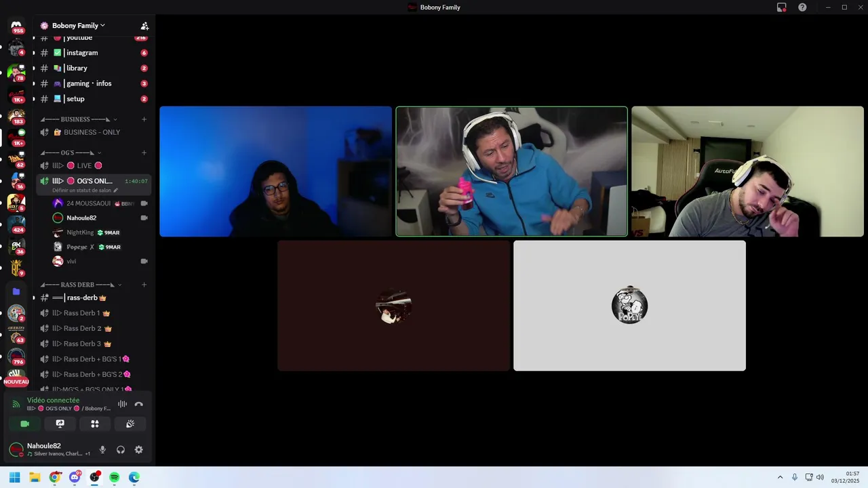This screenshot has width=868, height=488.
Task: Deafen with the headphones button
Action: [x=121, y=449]
